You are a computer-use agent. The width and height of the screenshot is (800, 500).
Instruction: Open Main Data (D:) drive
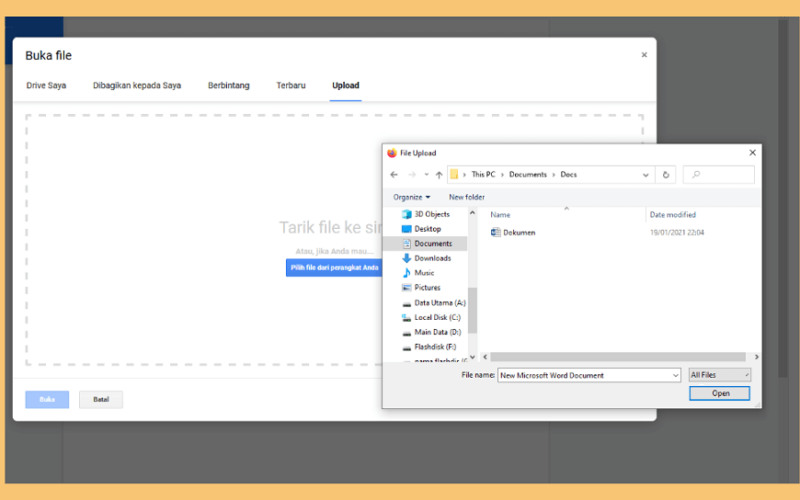(x=438, y=332)
